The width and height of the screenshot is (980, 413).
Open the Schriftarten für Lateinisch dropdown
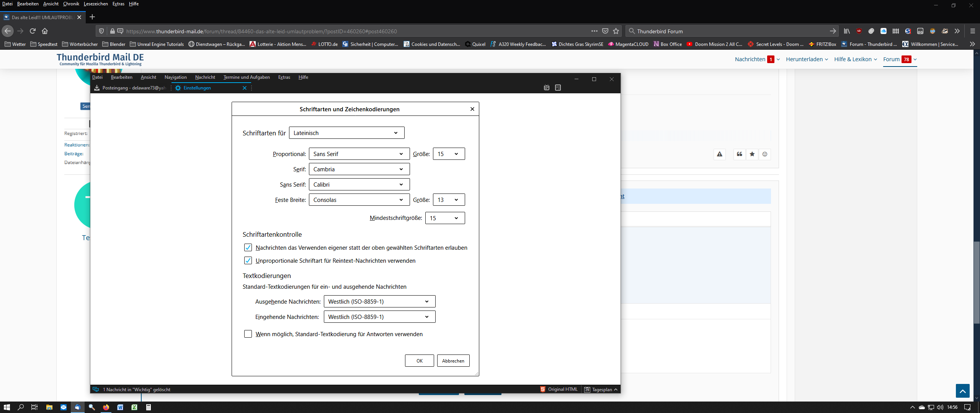346,133
